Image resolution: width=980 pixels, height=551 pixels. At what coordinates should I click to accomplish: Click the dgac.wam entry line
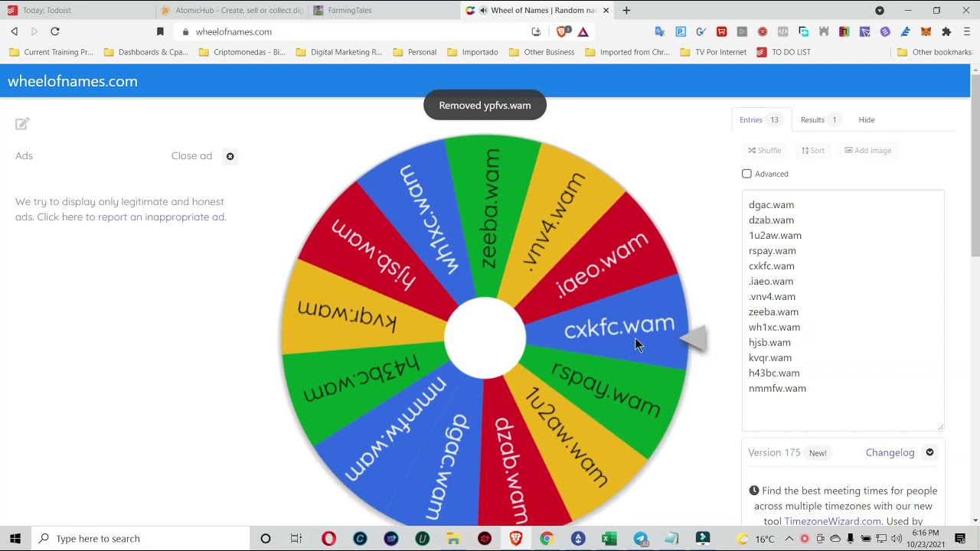pyautogui.click(x=771, y=205)
